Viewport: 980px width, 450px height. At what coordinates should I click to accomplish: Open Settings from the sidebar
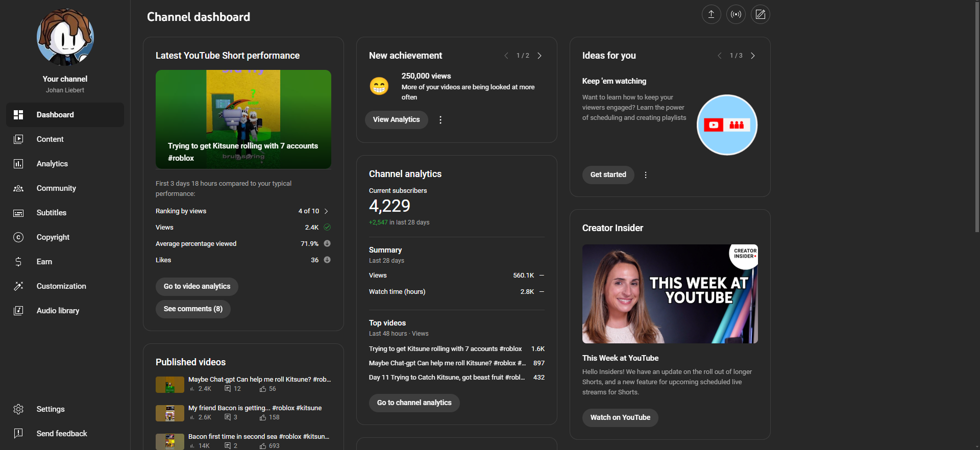65,409
